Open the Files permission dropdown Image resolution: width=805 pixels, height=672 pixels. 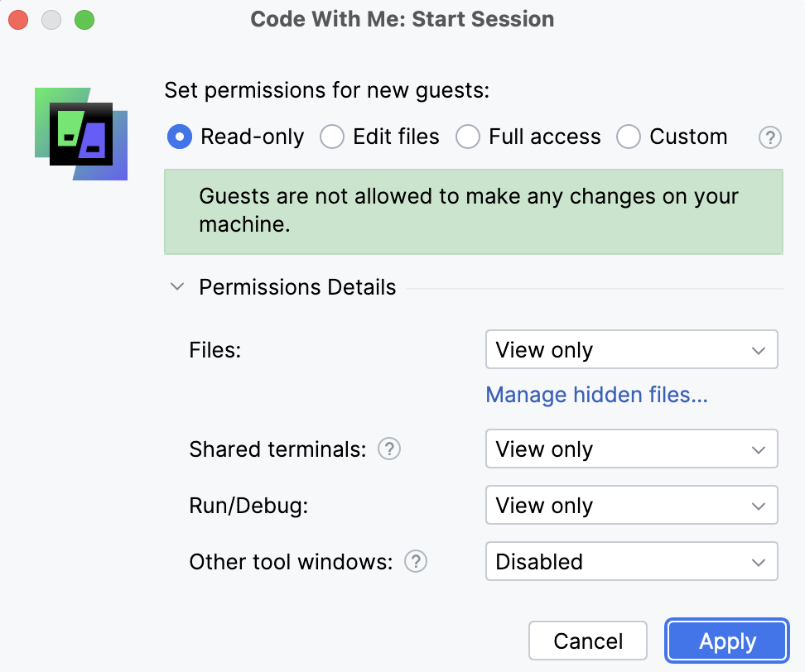coord(631,350)
